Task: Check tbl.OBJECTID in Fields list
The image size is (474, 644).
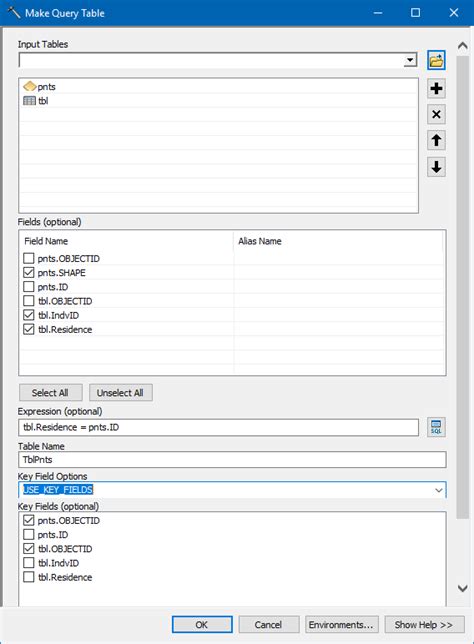Action: click(x=29, y=301)
